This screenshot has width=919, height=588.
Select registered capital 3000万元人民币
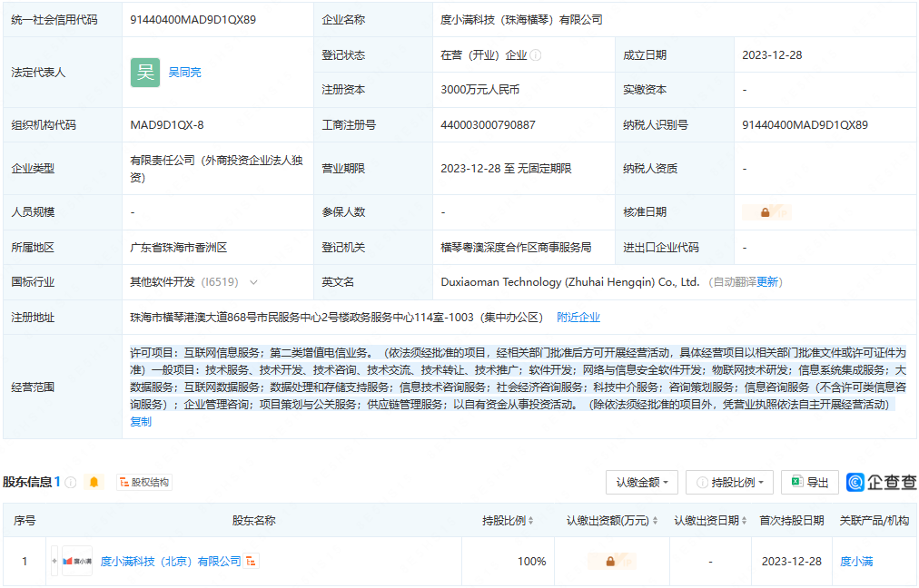480,90
